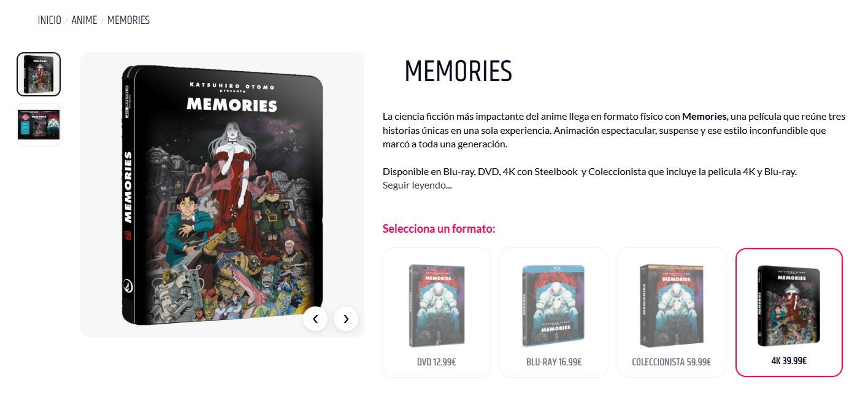Open the ANIME breadcrumb category

click(84, 20)
